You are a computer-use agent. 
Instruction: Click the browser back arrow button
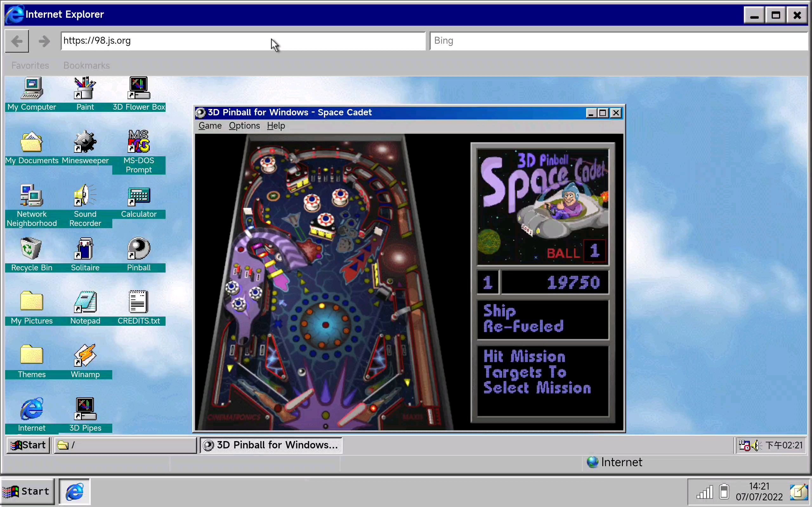coord(17,41)
